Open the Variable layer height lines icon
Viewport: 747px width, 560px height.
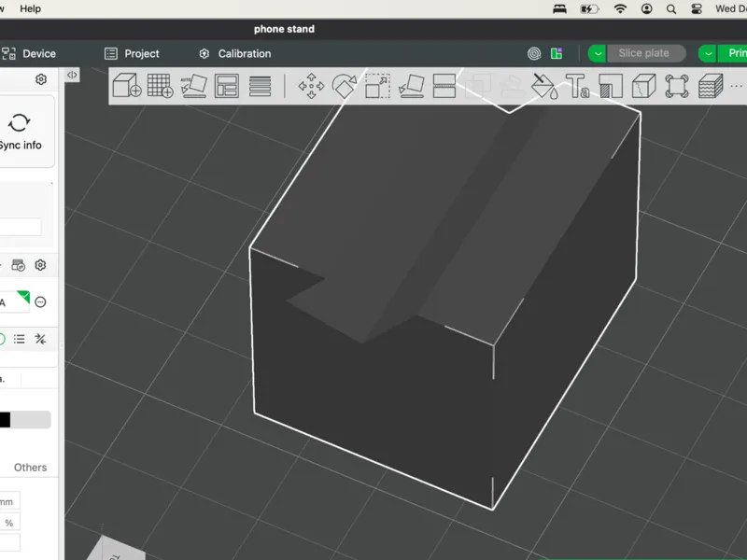(x=260, y=86)
